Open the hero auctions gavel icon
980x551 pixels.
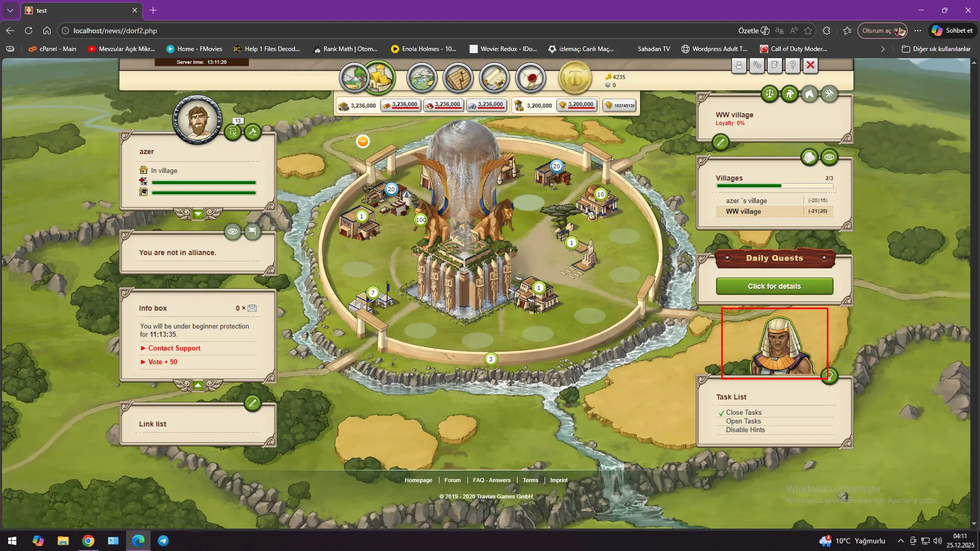[x=253, y=132]
